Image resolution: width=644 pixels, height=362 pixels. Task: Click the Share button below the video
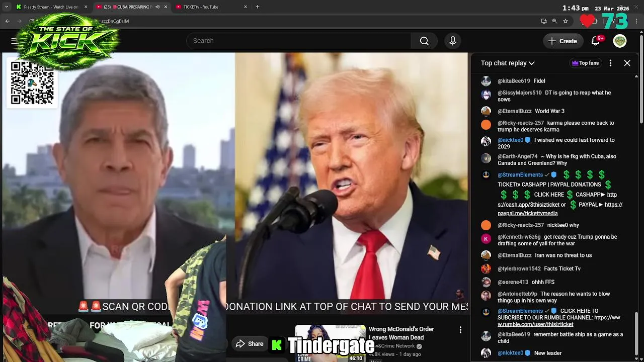(x=250, y=344)
